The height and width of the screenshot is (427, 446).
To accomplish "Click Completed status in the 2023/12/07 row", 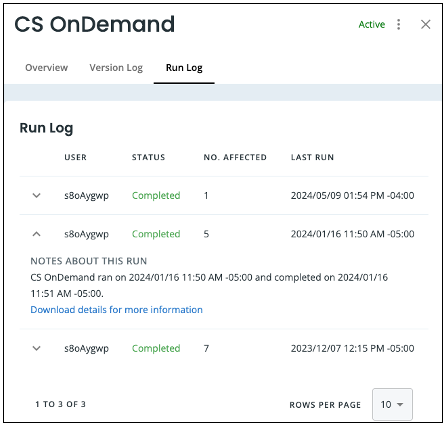I will (156, 348).
